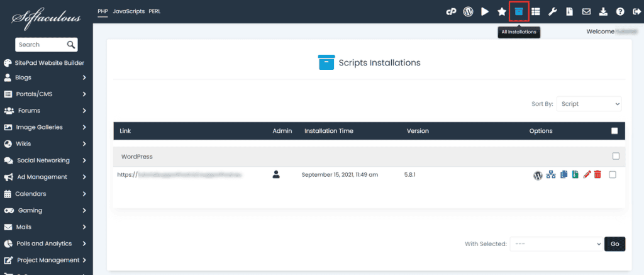Click the Installation Time column header
This screenshot has height=275, width=644.
[329, 131]
